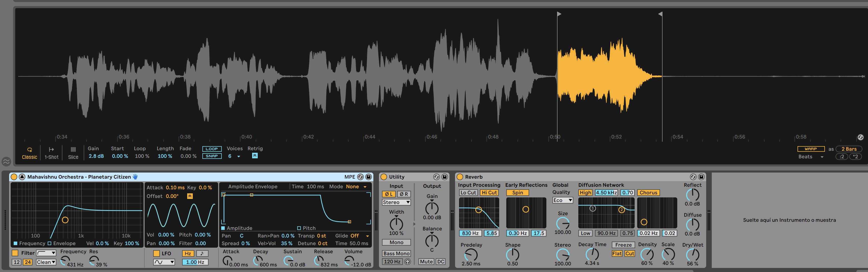Disable the Simpler Filter on/off switch
The image size is (868, 272).
click(x=15, y=253)
